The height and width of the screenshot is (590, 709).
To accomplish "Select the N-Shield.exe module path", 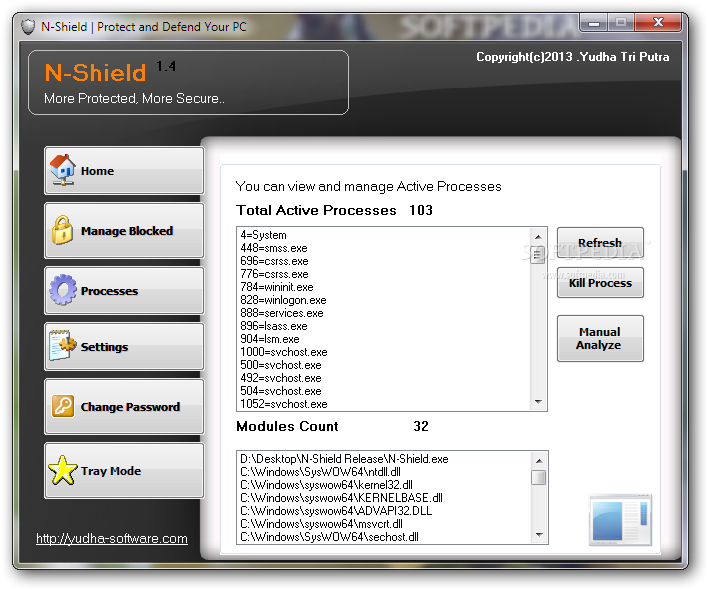I will pos(384,459).
